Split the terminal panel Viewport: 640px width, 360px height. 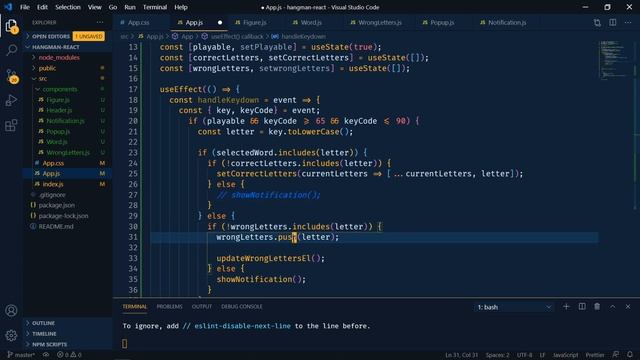[582, 307]
